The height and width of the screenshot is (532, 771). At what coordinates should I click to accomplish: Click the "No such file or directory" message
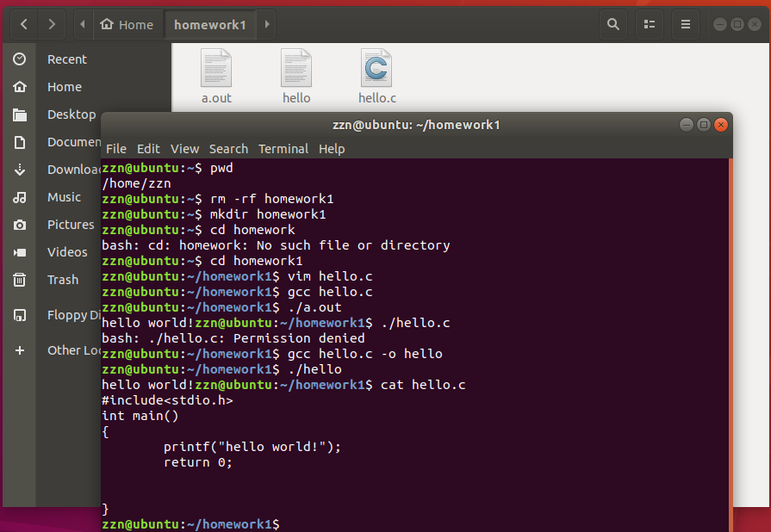(x=353, y=245)
